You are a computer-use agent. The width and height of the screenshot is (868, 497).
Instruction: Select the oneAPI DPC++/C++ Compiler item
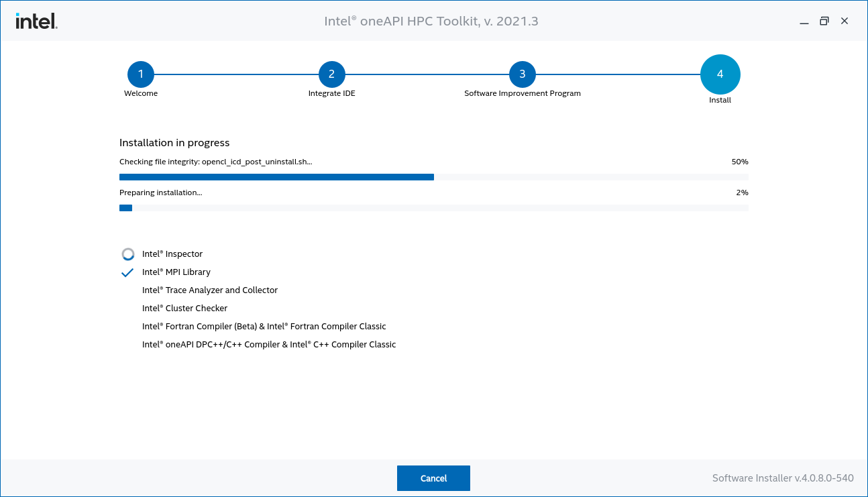269,345
